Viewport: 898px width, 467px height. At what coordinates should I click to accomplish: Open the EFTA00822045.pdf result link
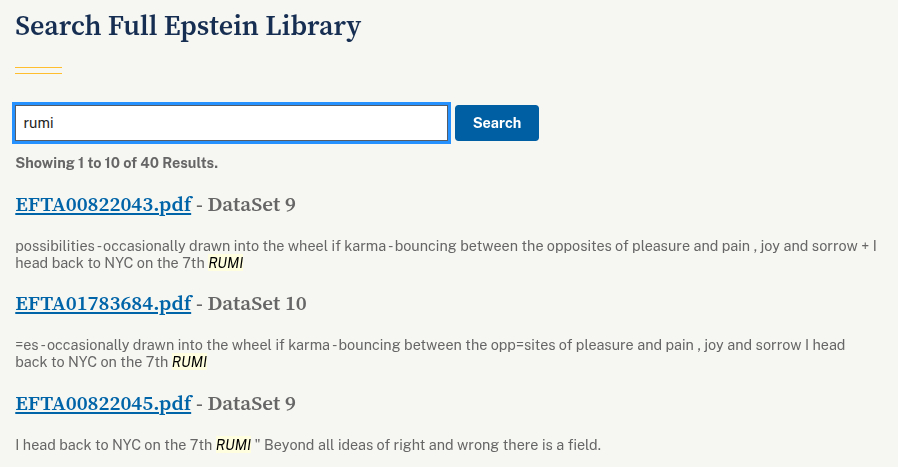point(103,403)
